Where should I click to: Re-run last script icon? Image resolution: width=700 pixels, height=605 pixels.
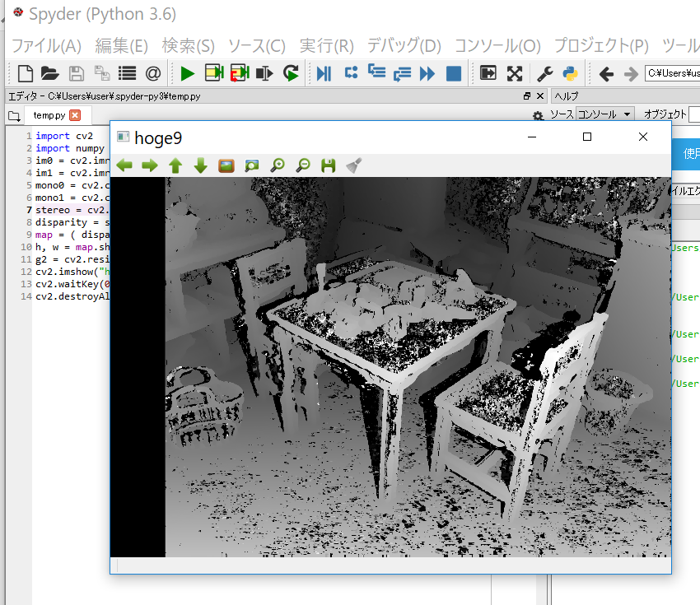[x=291, y=73]
